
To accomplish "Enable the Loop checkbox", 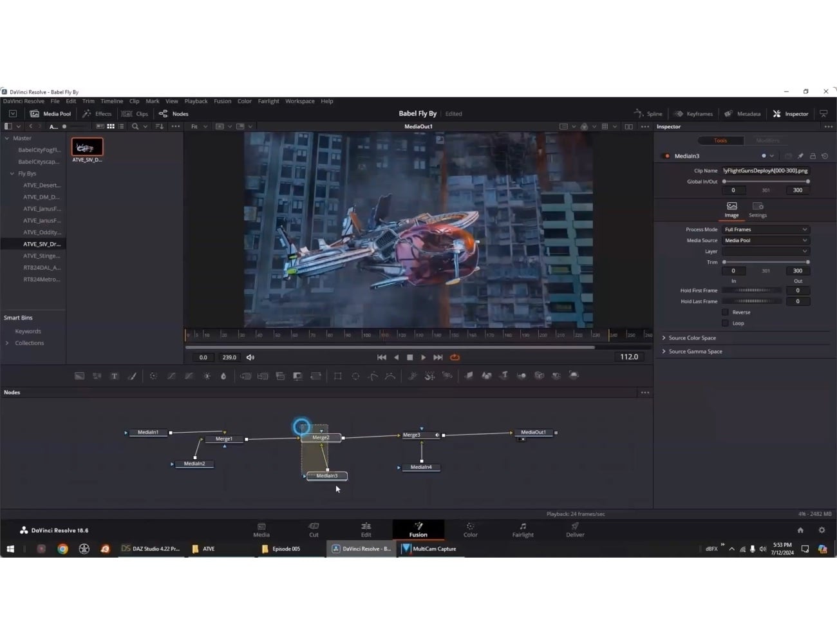I will 725,323.
